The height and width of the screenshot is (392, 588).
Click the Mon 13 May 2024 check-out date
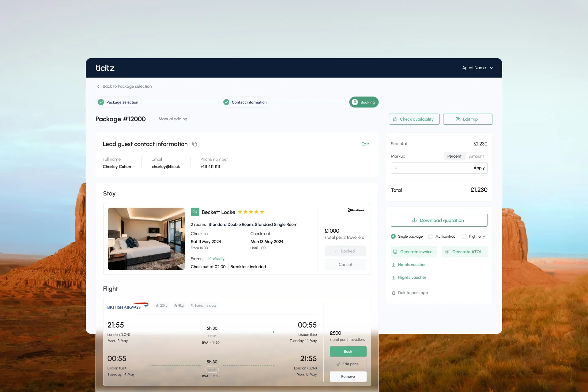[x=267, y=242]
